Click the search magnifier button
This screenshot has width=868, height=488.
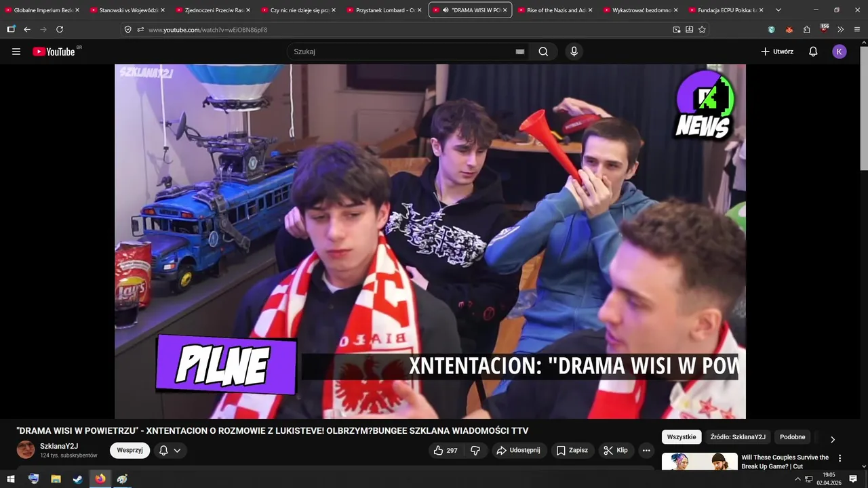[x=543, y=52]
